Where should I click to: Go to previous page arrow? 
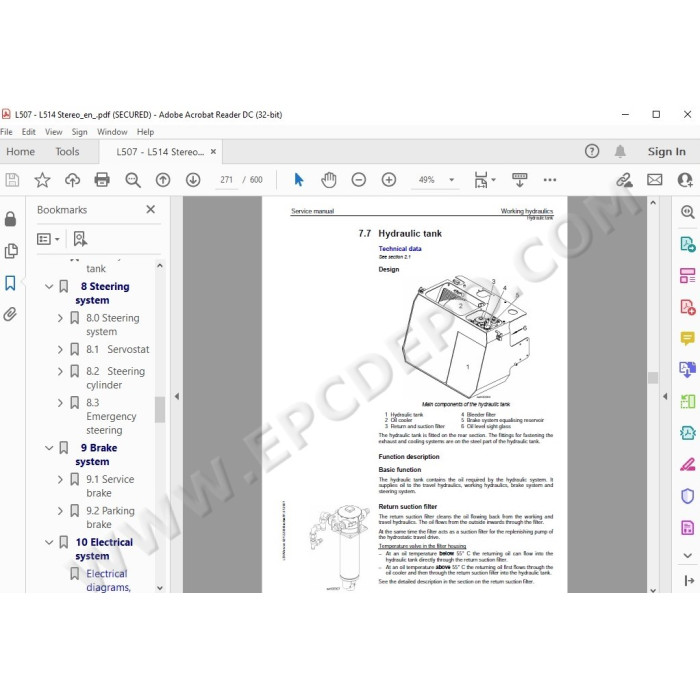163,180
